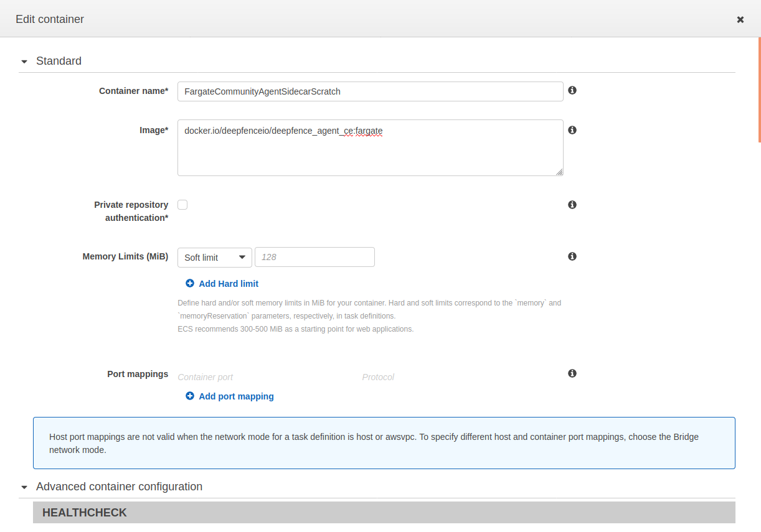Open the Soft limit dropdown

click(x=214, y=257)
